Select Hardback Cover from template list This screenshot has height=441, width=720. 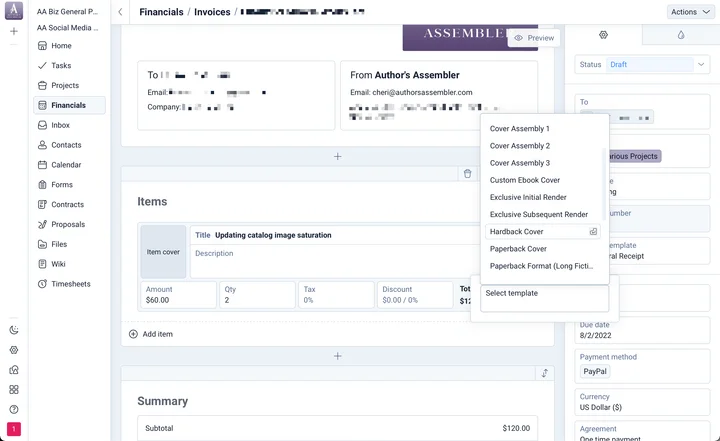click(517, 232)
